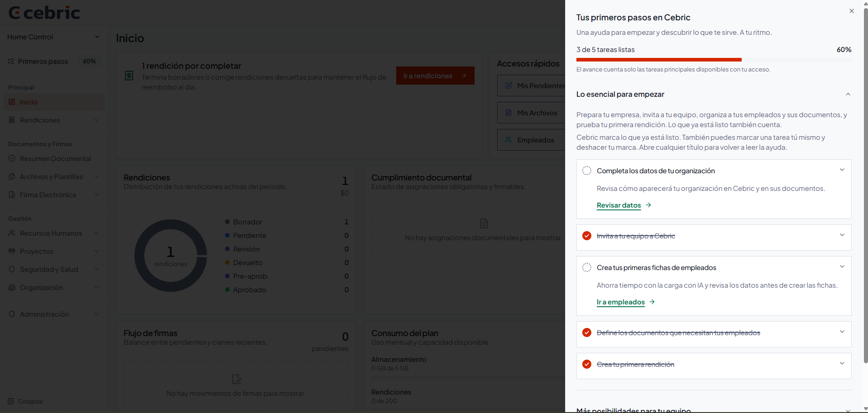Click the Borrador legend dot
Image resolution: width=868 pixels, height=413 pixels.
227,222
